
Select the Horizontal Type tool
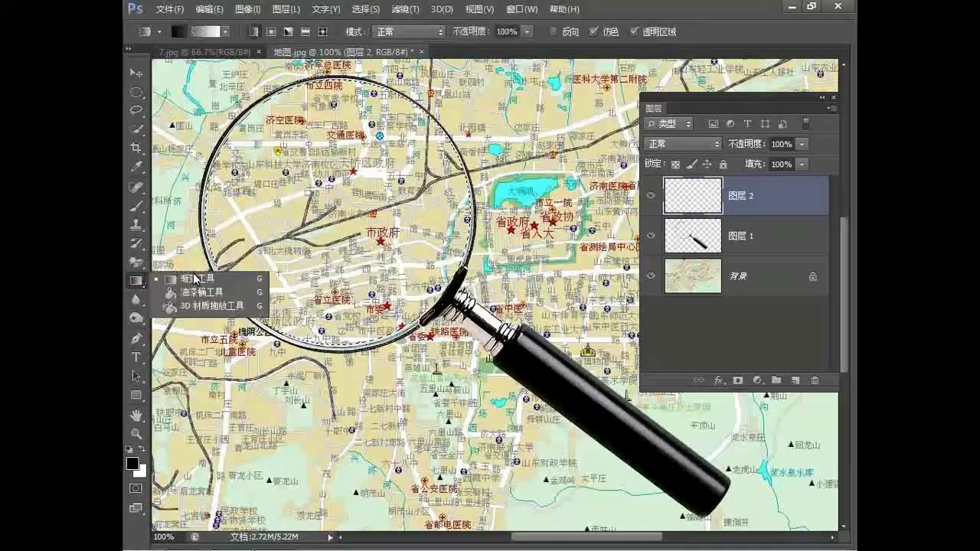click(x=136, y=357)
